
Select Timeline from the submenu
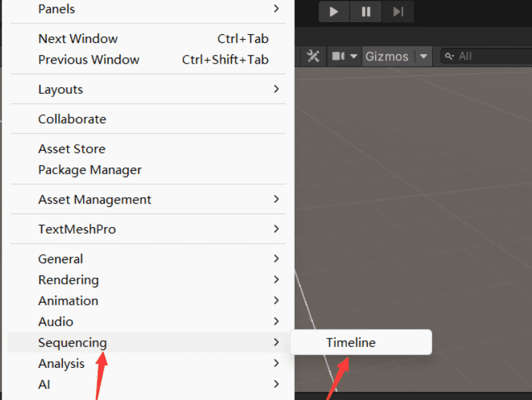tap(351, 342)
